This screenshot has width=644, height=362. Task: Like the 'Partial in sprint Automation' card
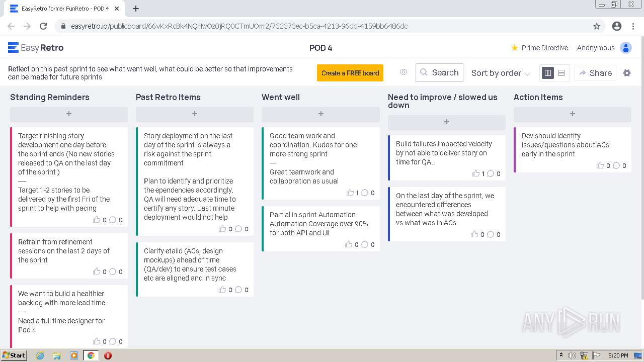point(349,244)
